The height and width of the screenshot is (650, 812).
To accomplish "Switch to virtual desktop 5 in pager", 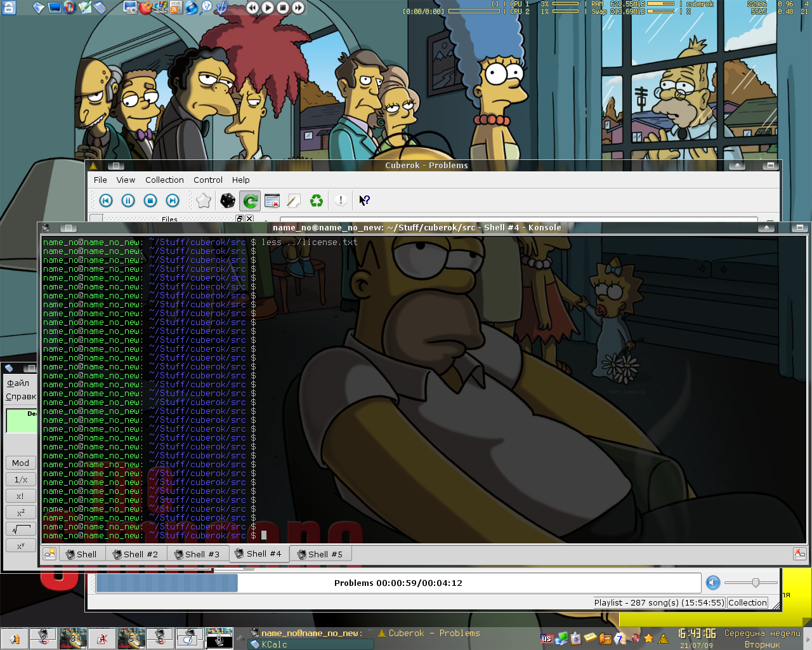I will click(131, 639).
